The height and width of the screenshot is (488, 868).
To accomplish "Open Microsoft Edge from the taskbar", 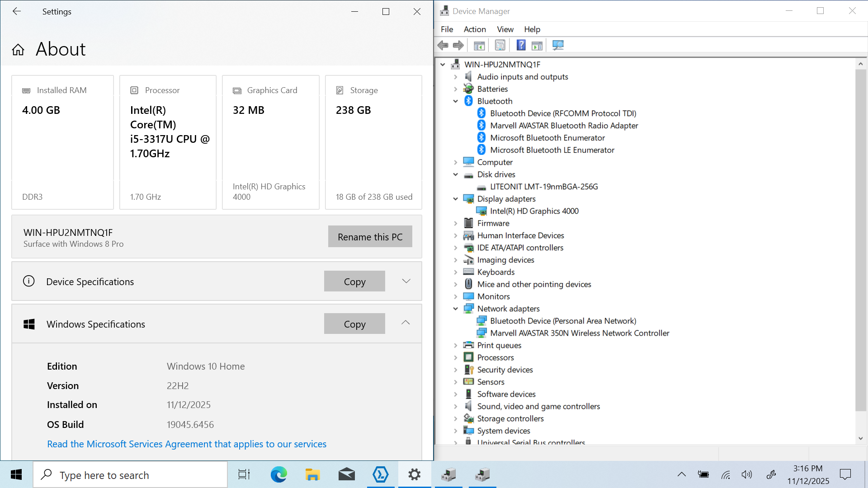I will (278, 474).
